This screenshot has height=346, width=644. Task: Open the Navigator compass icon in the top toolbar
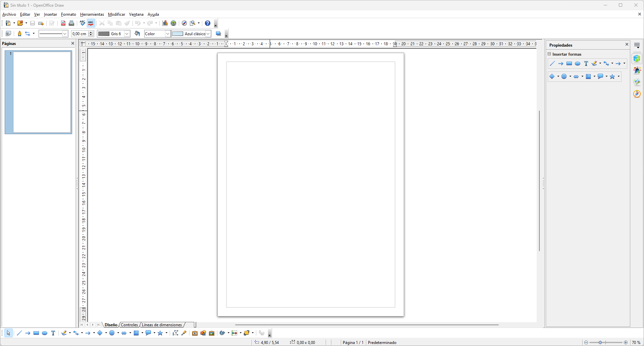184,23
